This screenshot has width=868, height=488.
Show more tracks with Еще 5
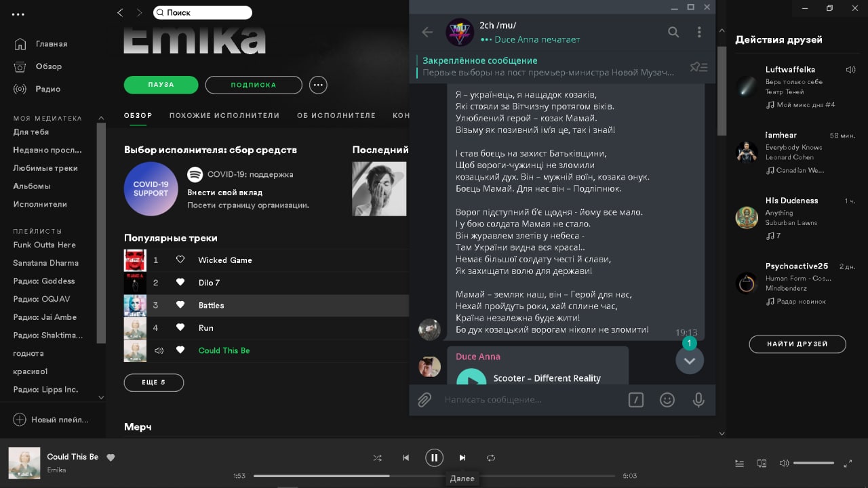(x=154, y=382)
